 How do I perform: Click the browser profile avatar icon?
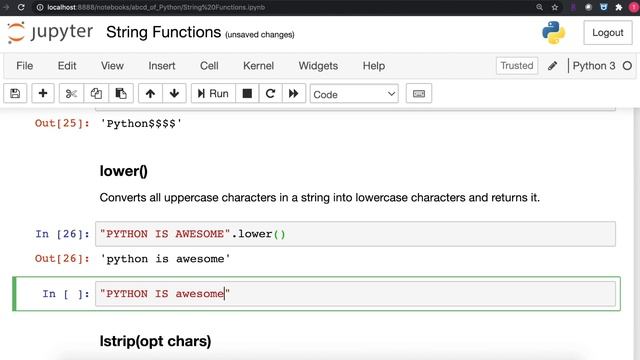coord(635,7)
